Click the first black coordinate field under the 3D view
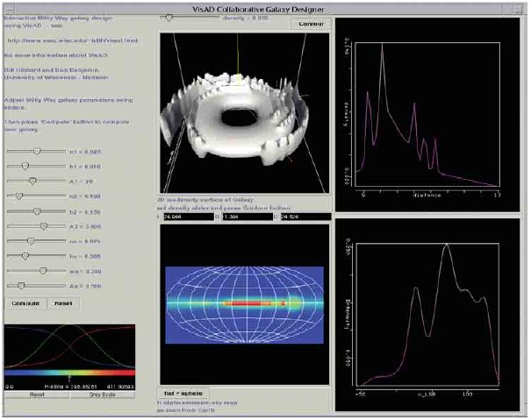The width and height of the screenshot is (531, 420). pyautogui.click(x=189, y=217)
